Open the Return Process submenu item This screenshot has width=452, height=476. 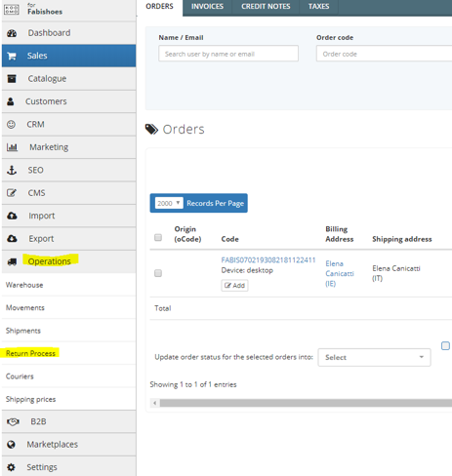click(x=68, y=353)
